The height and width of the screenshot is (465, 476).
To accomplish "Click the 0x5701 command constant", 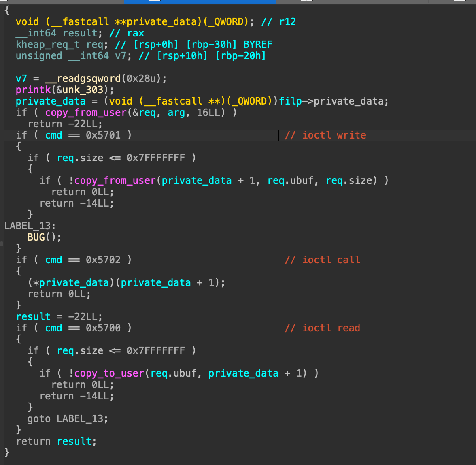I will (x=103, y=135).
